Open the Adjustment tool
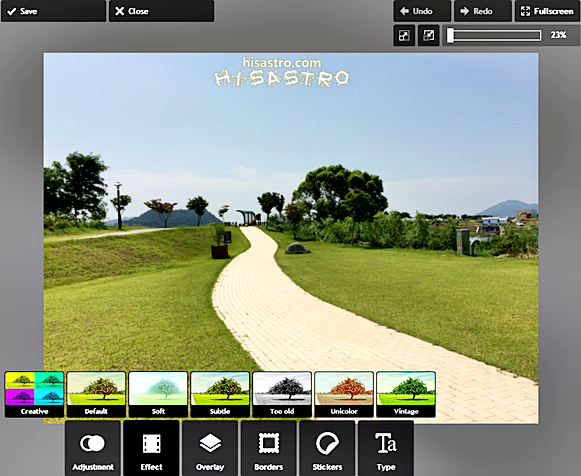 coord(93,448)
